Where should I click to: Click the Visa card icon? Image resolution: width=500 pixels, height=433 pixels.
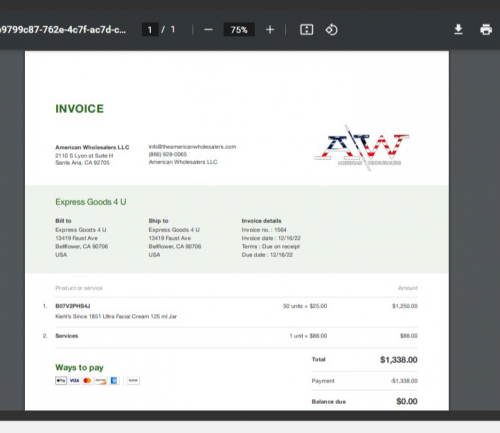tap(74, 381)
